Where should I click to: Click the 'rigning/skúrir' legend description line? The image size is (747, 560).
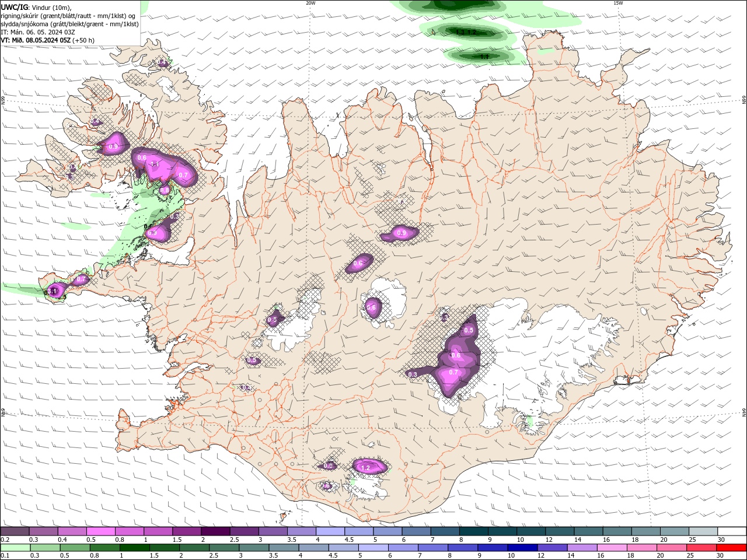(69, 16)
